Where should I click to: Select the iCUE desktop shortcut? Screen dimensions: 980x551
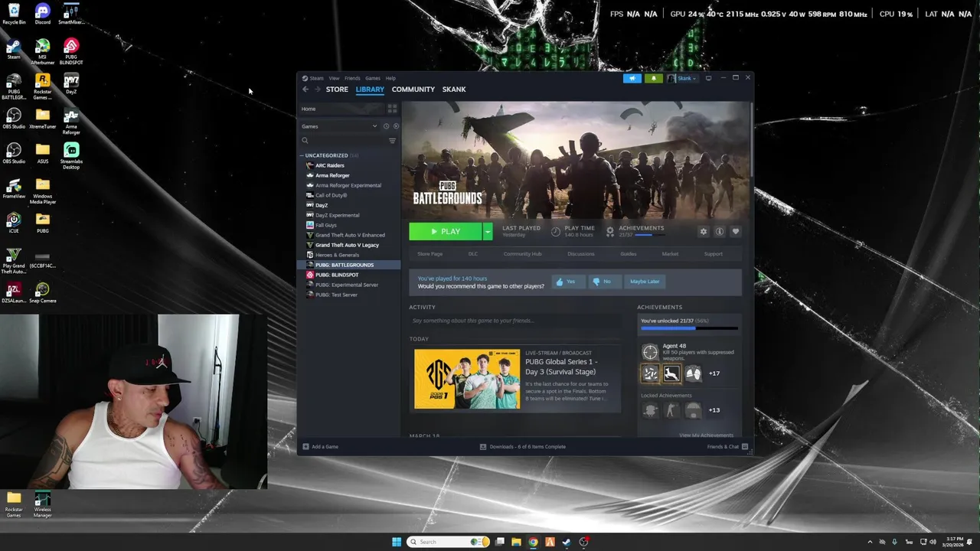point(14,223)
